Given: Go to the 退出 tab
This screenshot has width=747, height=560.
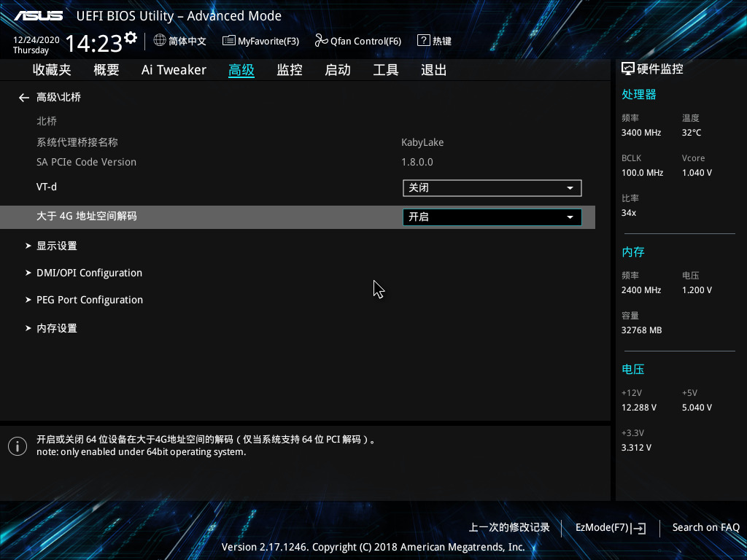Looking at the screenshot, I should pos(434,70).
